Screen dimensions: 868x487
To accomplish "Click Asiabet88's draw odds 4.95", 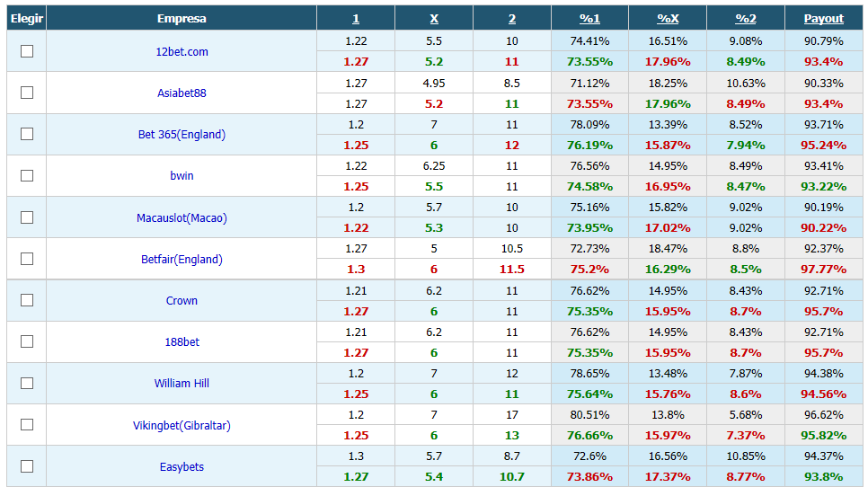I will [x=434, y=83].
